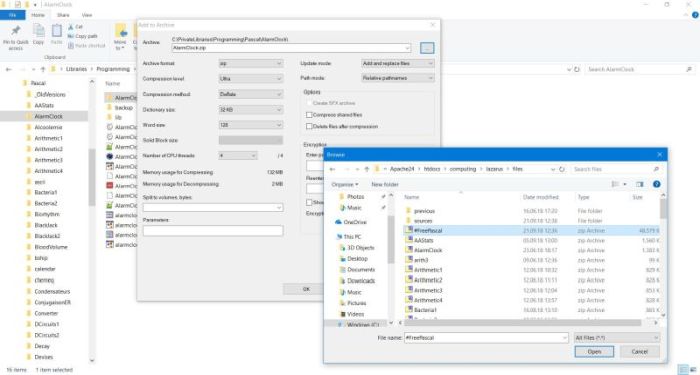Open All Files type filter dropdown
This screenshot has height=375, width=700.
pyautogui.click(x=617, y=338)
